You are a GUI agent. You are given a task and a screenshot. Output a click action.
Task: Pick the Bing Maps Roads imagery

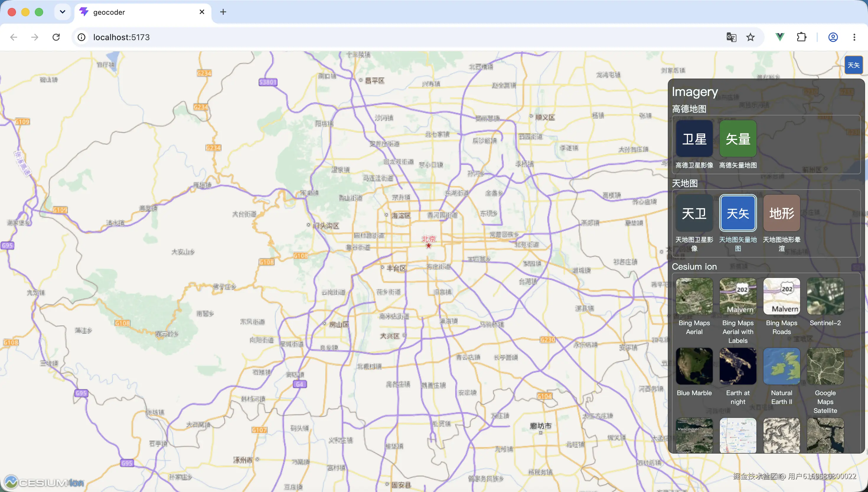(x=781, y=296)
